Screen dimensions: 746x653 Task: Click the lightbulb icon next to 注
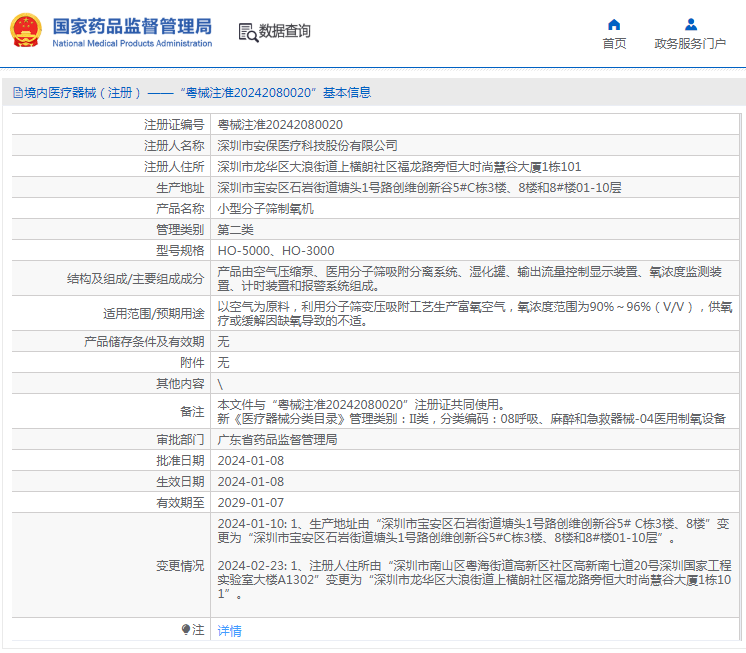click(186, 630)
